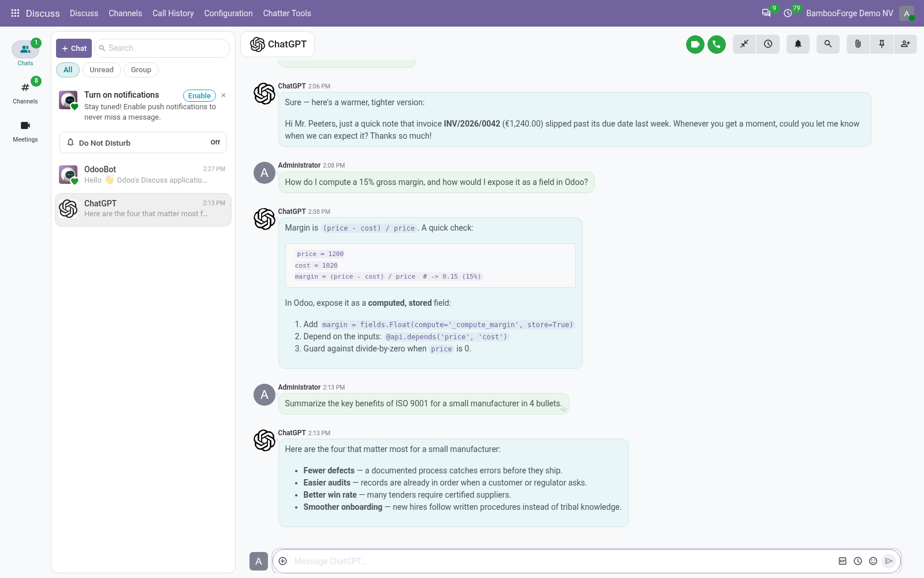Open the OdooBot conversation
This screenshot has width=924, height=578.
click(x=143, y=175)
